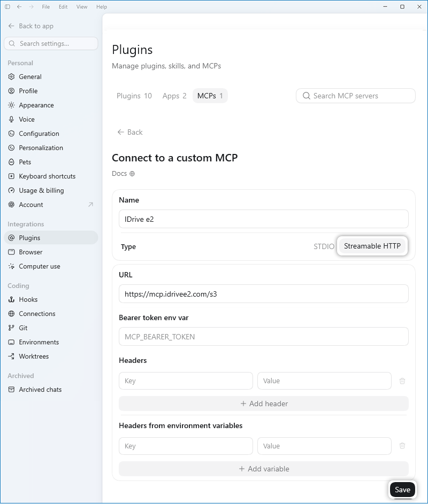Open Voice microphone icon

tap(12, 119)
